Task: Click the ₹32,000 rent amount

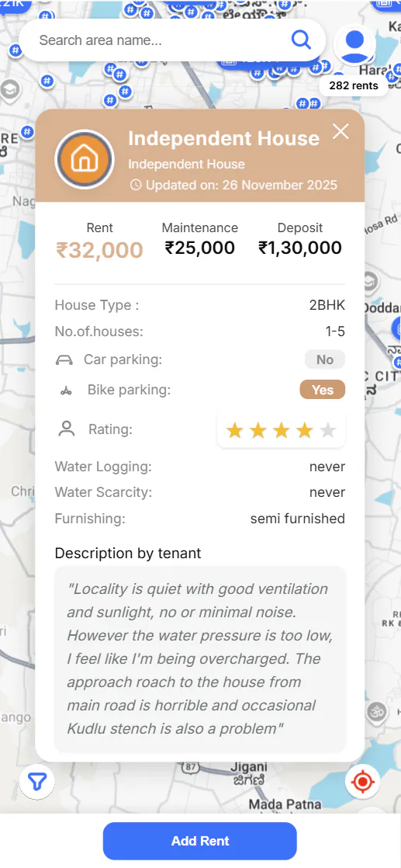Action: [x=99, y=250]
